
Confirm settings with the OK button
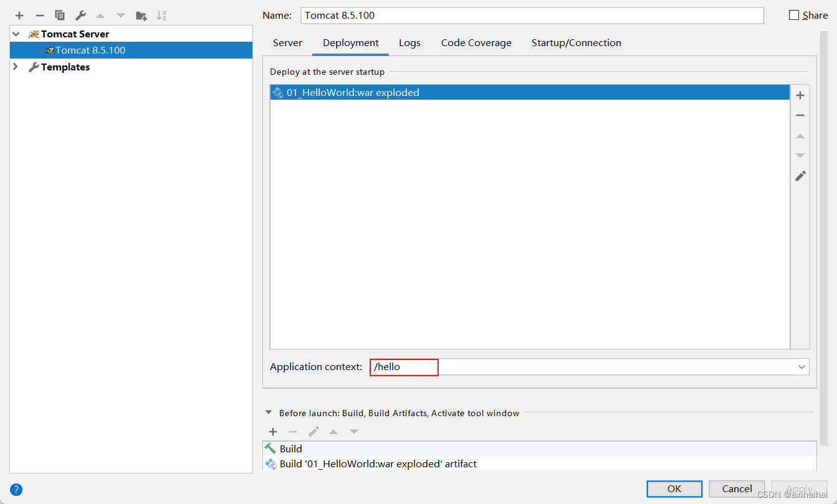(x=674, y=489)
